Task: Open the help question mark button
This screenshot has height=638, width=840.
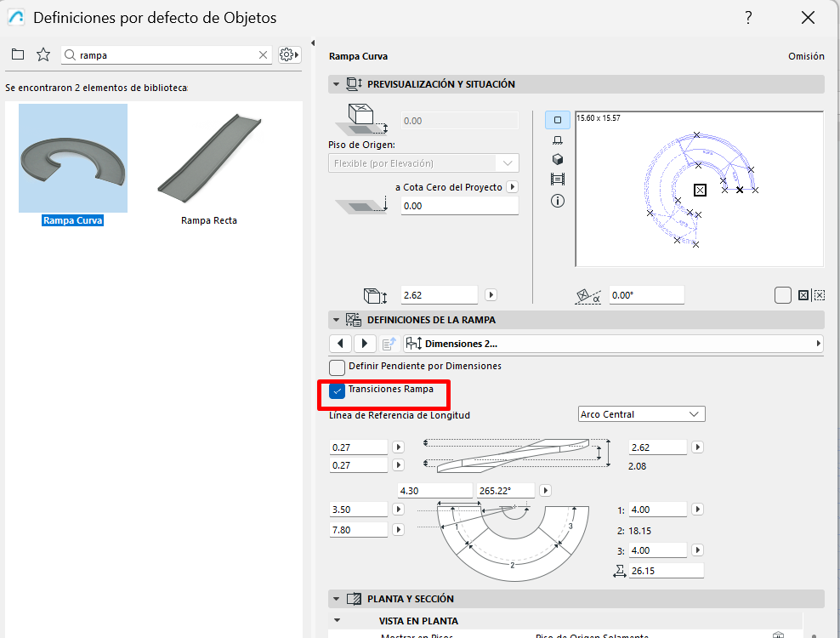Action: tap(748, 18)
